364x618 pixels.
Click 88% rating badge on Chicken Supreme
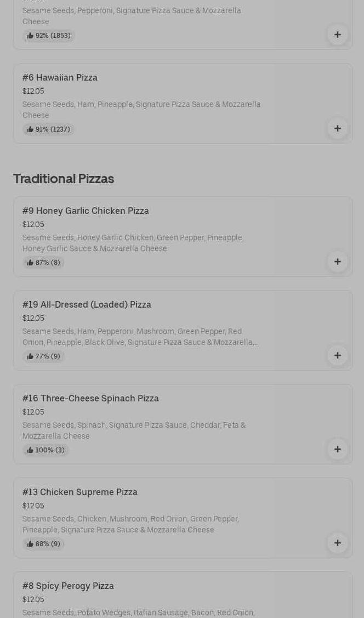tap(43, 544)
